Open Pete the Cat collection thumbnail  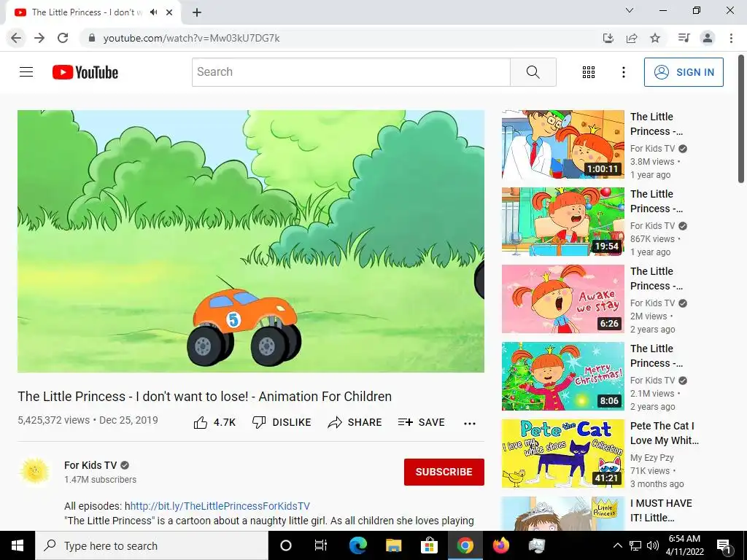point(562,454)
